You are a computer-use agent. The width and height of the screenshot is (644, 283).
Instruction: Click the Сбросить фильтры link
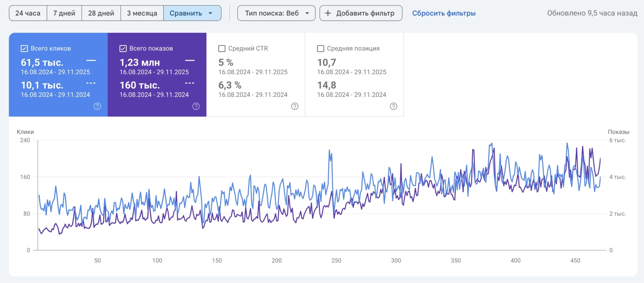pos(444,13)
